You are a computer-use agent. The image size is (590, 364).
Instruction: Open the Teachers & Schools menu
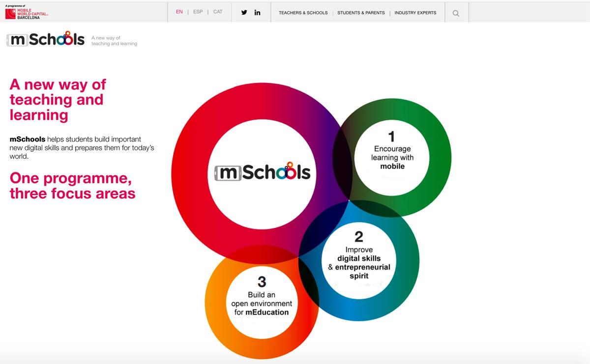[303, 13]
